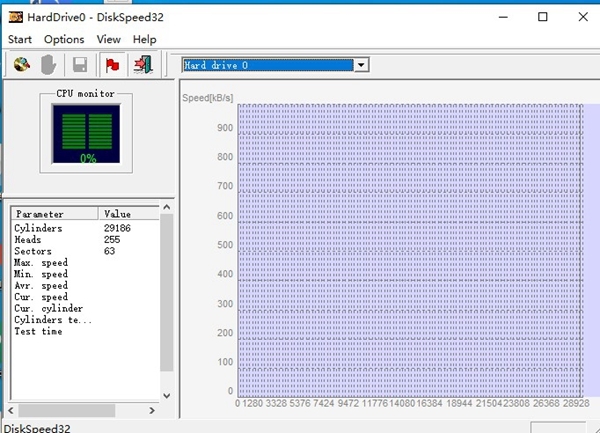Click the 29186 cylinders value
Viewport: 600px width, 433px height.
(117, 228)
